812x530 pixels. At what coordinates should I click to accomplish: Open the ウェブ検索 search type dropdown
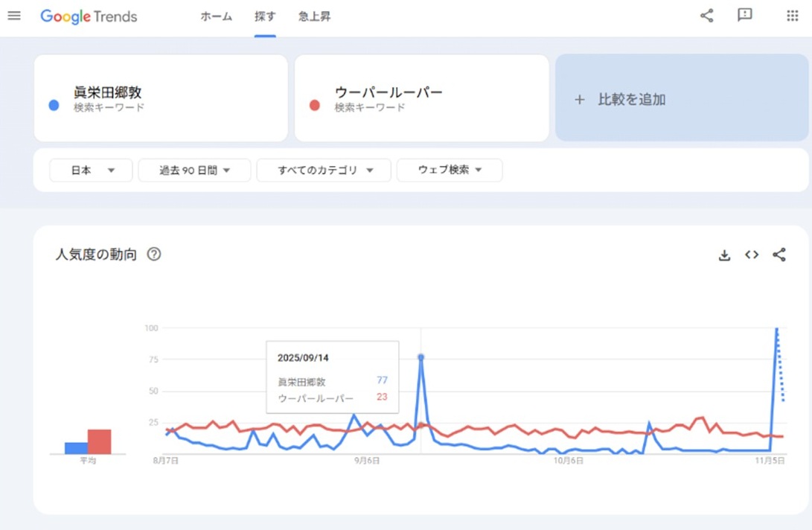pos(450,170)
